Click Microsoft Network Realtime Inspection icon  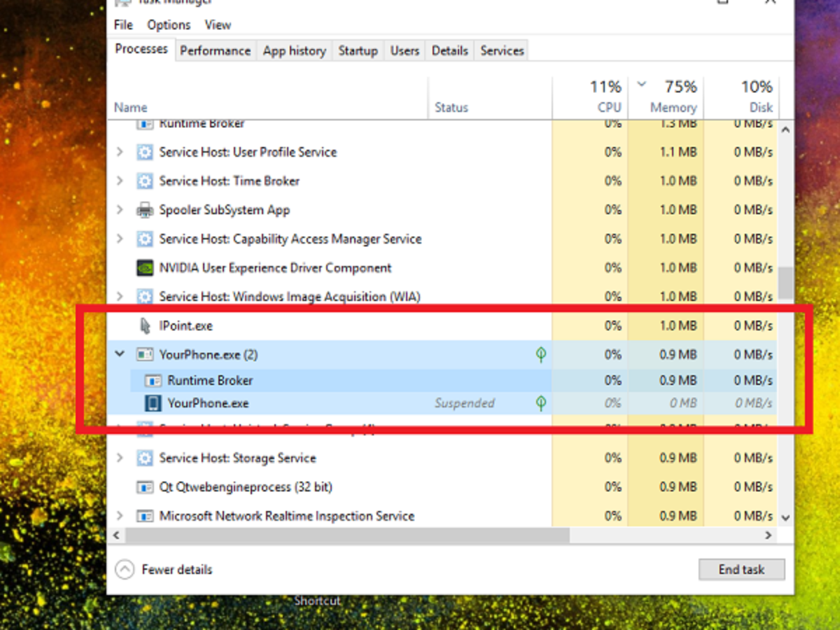(x=144, y=516)
